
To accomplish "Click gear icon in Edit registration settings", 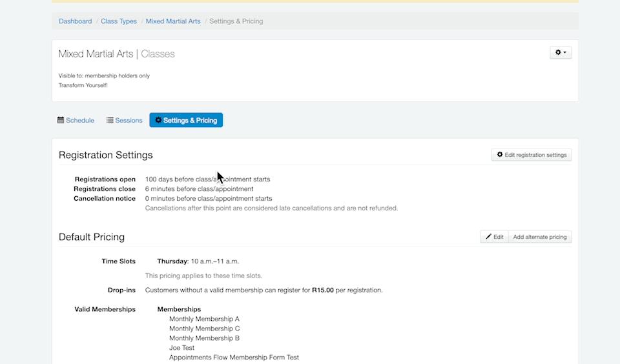I will [500, 155].
